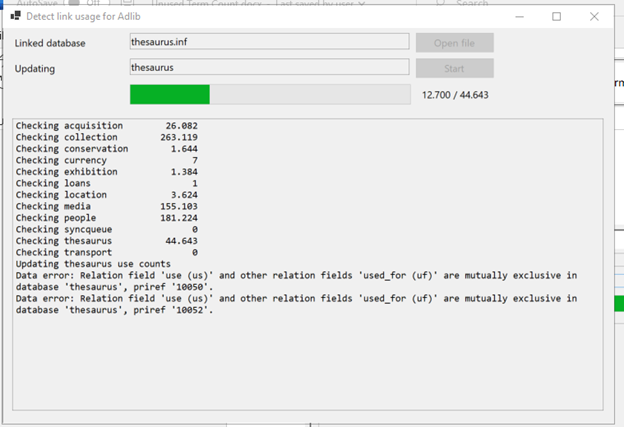Screen dimensions: 624x427
Task: Click data error mentioning priref '10050'
Action: [x=296, y=281]
